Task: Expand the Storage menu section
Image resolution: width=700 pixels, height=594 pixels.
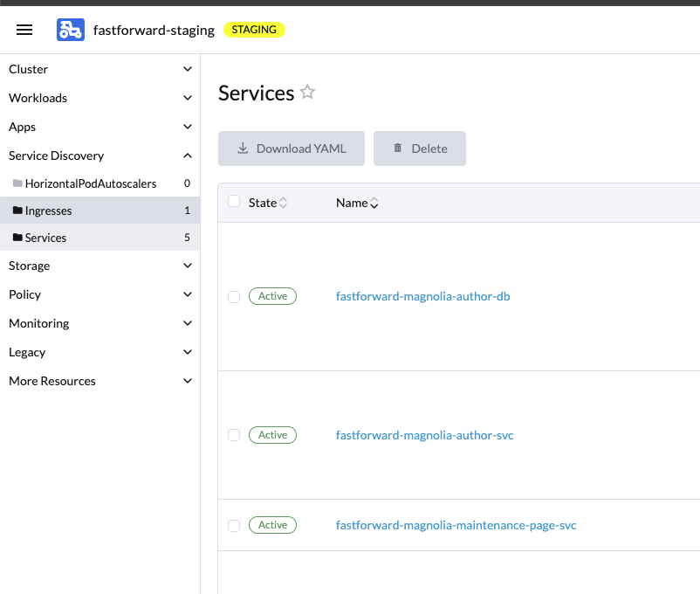Action: 188,266
